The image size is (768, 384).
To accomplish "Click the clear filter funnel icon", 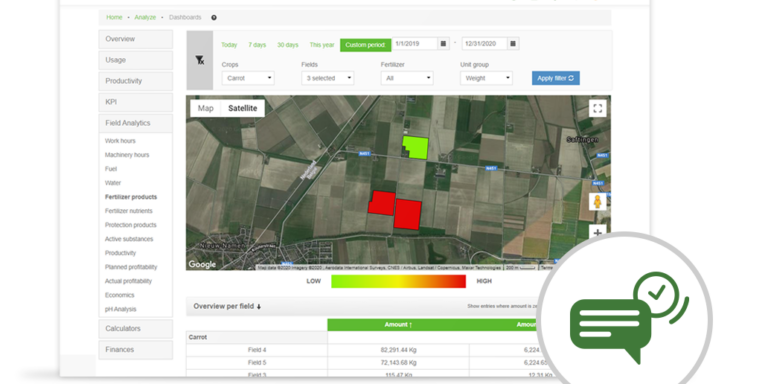I will tap(199, 60).
